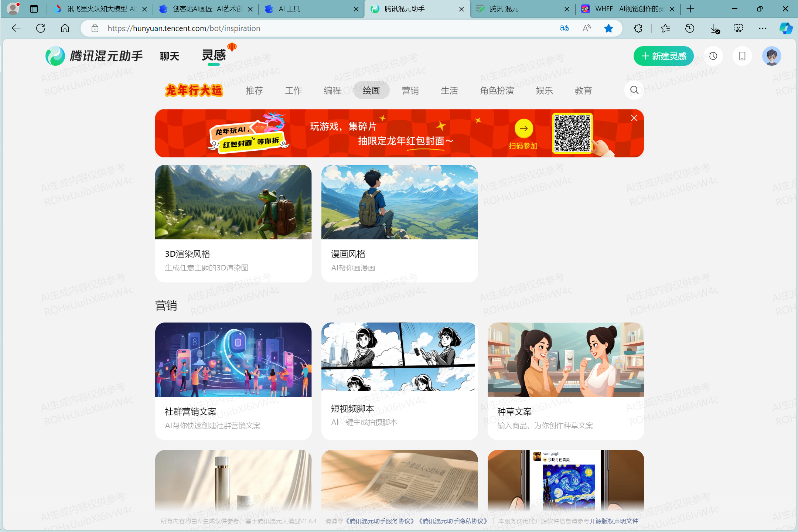The image size is (798, 532).
Task: Select the 营销 category tab
Action: coord(410,91)
